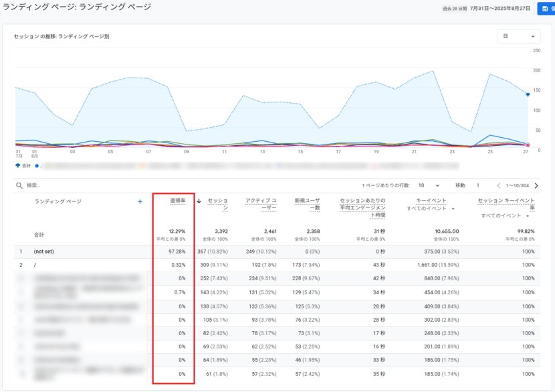The width and height of the screenshot is (555, 392).
Task: Click the search magnifier icon above table
Action: [x=19, y=185]
